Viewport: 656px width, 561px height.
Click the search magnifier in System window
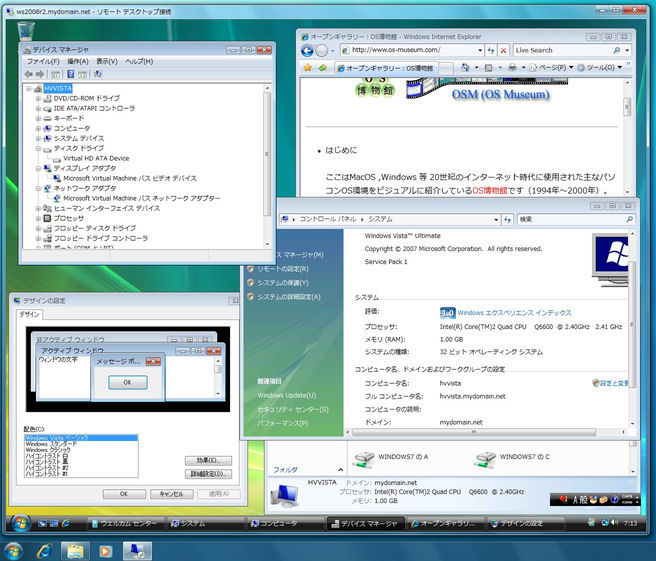pos(629,219)
